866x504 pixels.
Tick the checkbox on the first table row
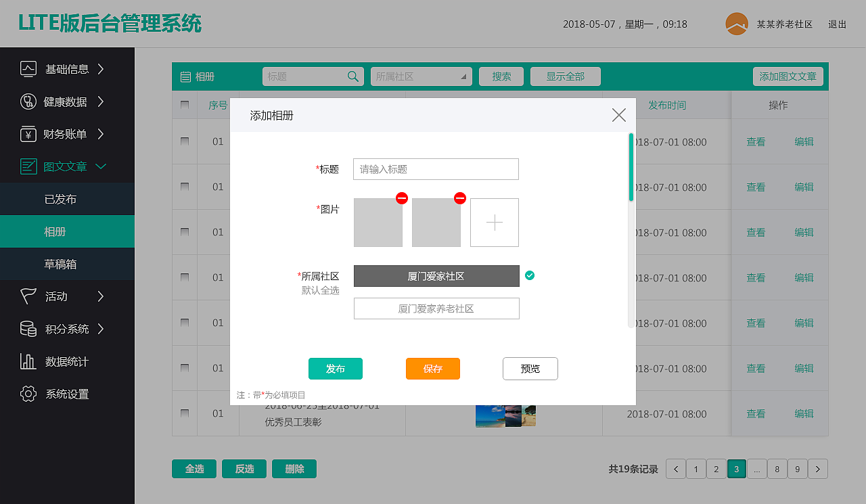click(x=185, y=142)
